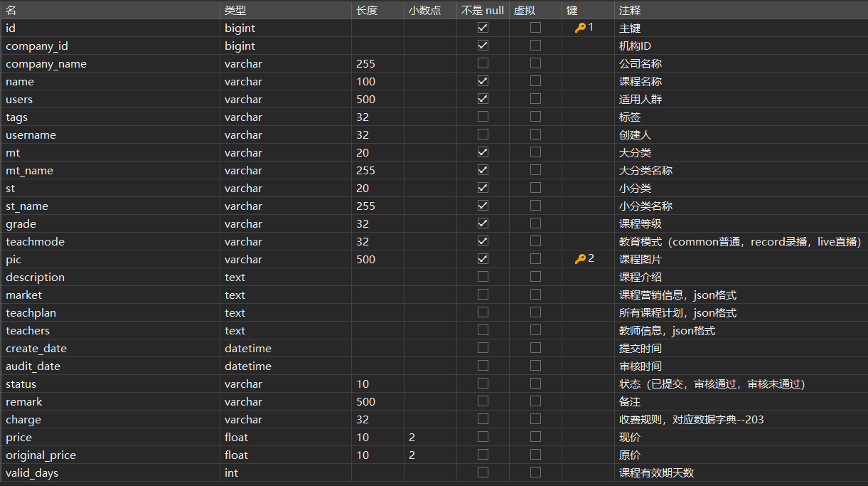Toggle virtual checkbox for company_id row
This screenshot has width=868, height=486.
click(535, 46)
